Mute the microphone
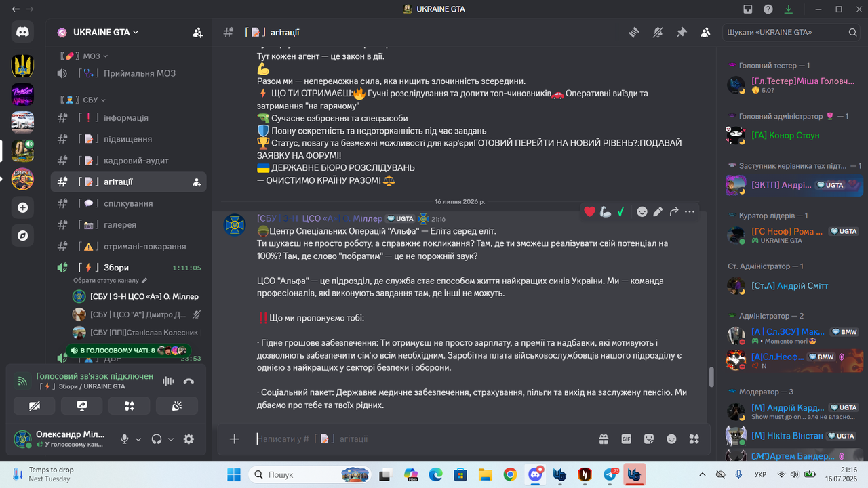868x488 pixels. (125, 439)
